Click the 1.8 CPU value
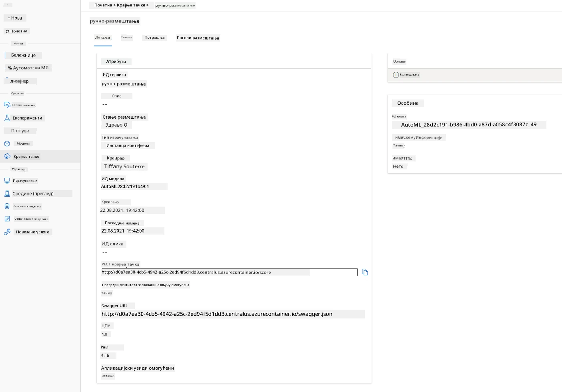The image size is (562, 392). pyautogui.click(x=104, y=334)
